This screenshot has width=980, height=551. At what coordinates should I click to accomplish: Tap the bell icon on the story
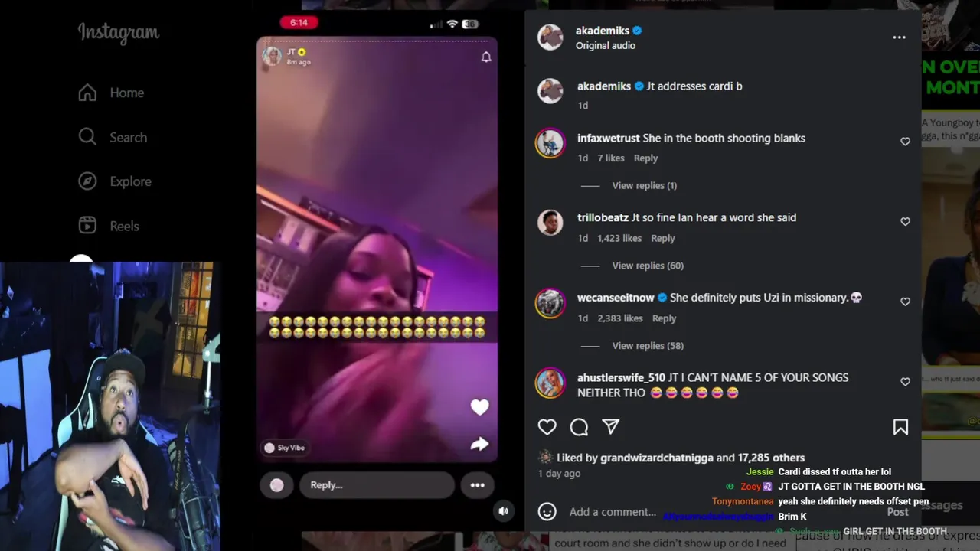pyautogui.click(x=485, y=57)
